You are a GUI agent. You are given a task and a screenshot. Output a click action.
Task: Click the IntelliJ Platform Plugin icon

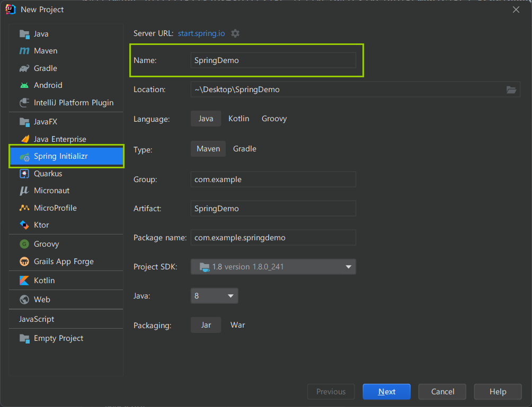24,103
